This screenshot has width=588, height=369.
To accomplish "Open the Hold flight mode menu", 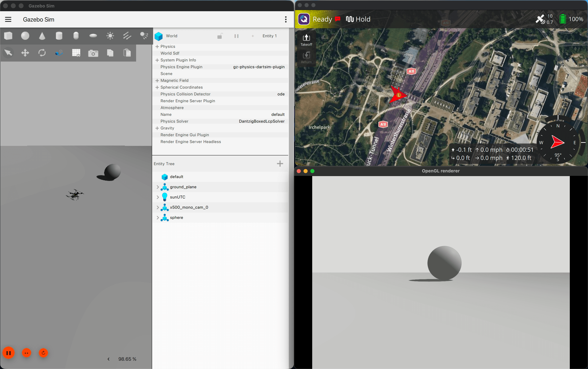I will point(358,19).
